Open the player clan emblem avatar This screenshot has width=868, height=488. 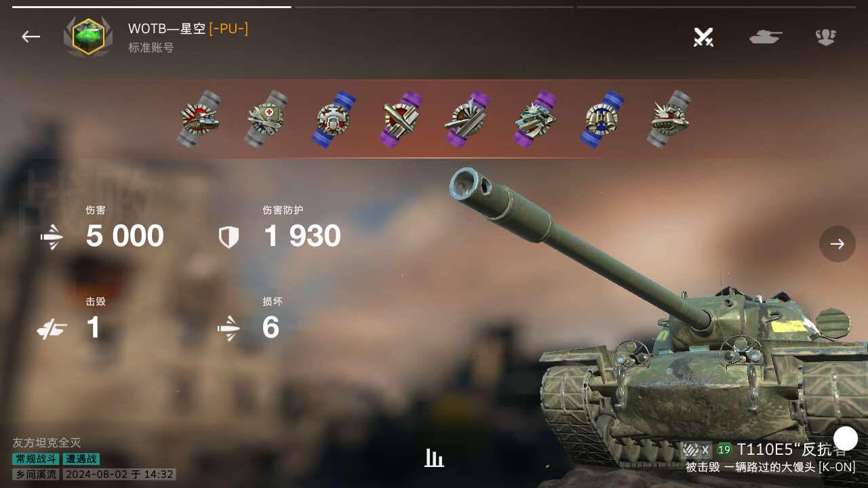88,37
